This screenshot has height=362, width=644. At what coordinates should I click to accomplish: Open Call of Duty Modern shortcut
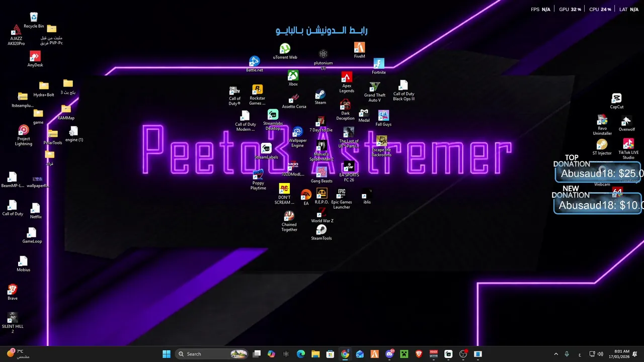tap(245, 121)
